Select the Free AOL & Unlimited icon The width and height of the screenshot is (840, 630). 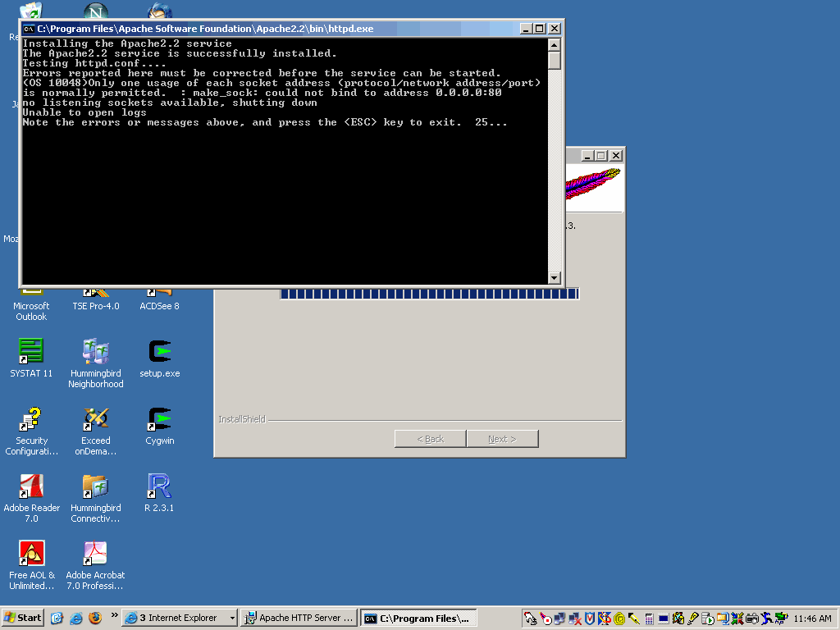coord(31,565)
